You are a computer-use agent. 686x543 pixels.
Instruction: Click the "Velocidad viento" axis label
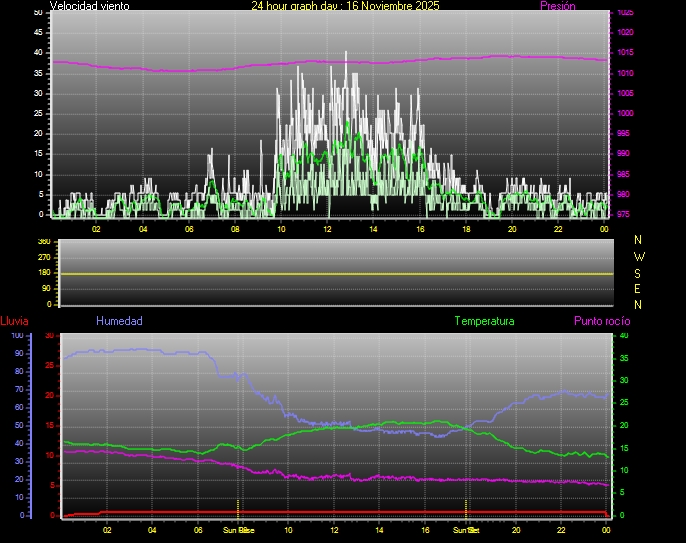(x=89, y=6)
